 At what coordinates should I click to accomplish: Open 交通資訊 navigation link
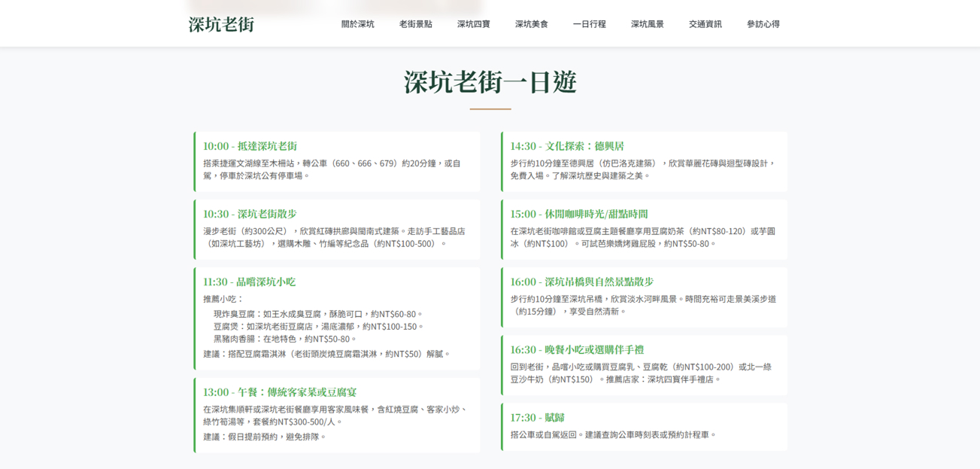tap(705, 24)
